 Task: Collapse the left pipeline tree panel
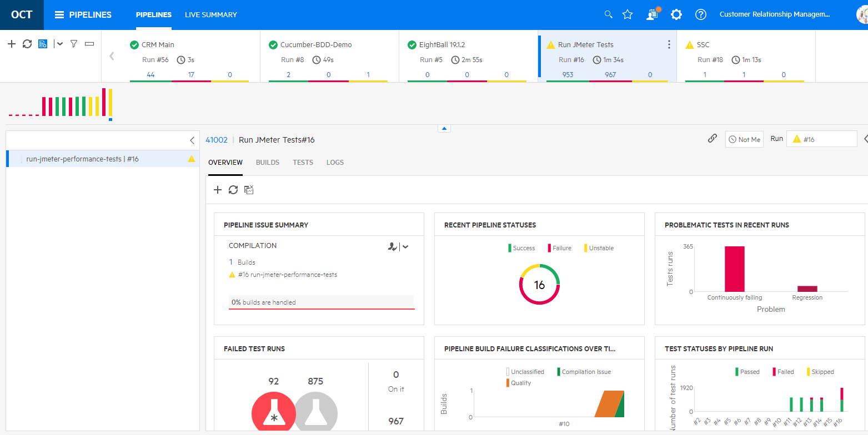click(x=192, y=140)
